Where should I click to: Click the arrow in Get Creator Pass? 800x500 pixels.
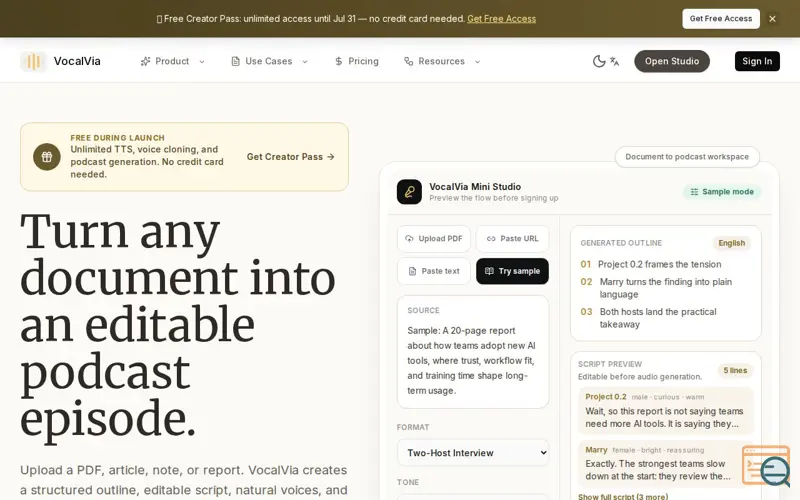331,157
